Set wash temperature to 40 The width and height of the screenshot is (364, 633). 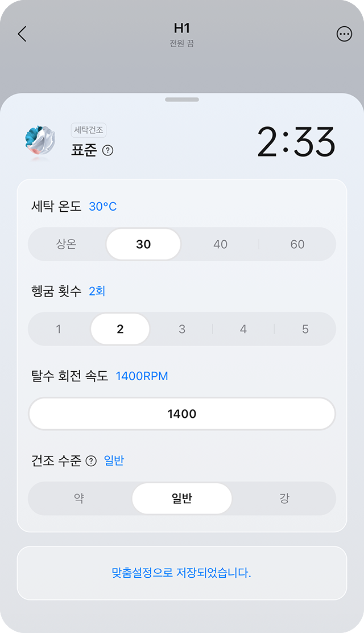click(x=220, y=244)
